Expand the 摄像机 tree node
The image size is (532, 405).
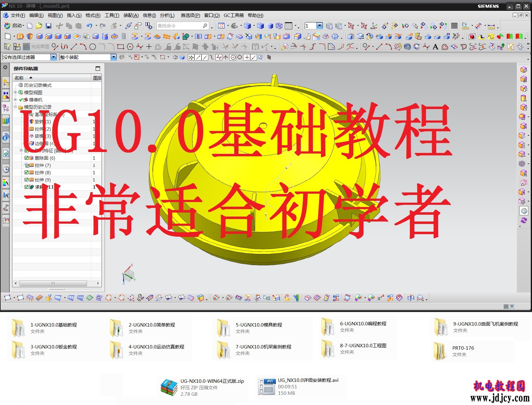[15, 99]
